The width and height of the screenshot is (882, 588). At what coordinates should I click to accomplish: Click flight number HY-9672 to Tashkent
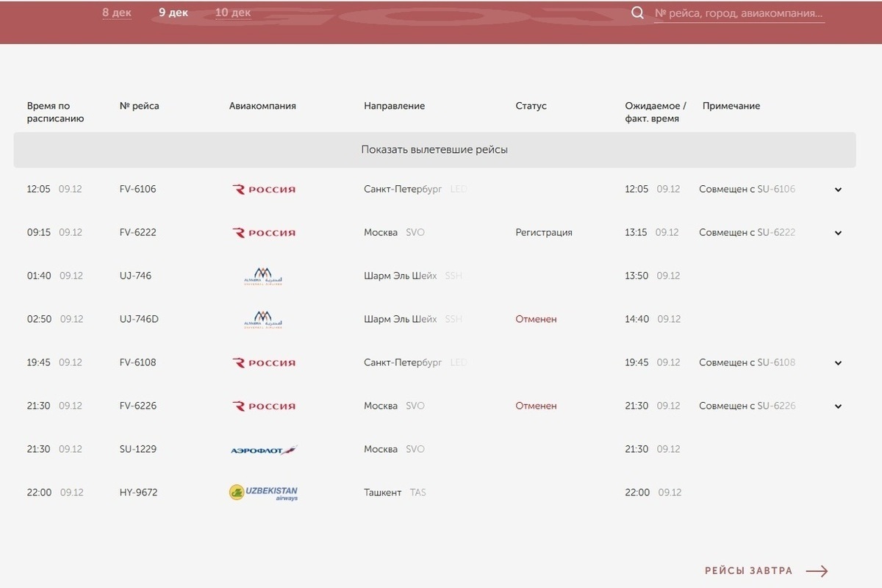(138, 492)
